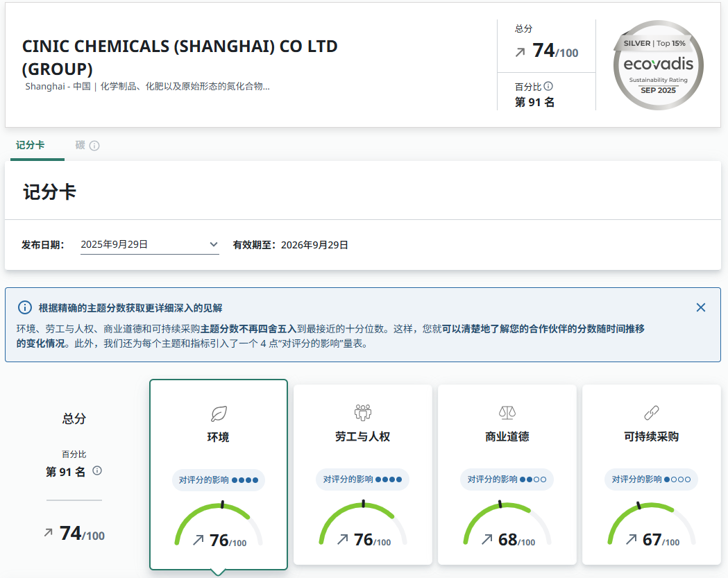Click the chain link icon on the 可持续采购 card
Screen dimensions: 728x578
pyautogui.click(x=651, y=414)
